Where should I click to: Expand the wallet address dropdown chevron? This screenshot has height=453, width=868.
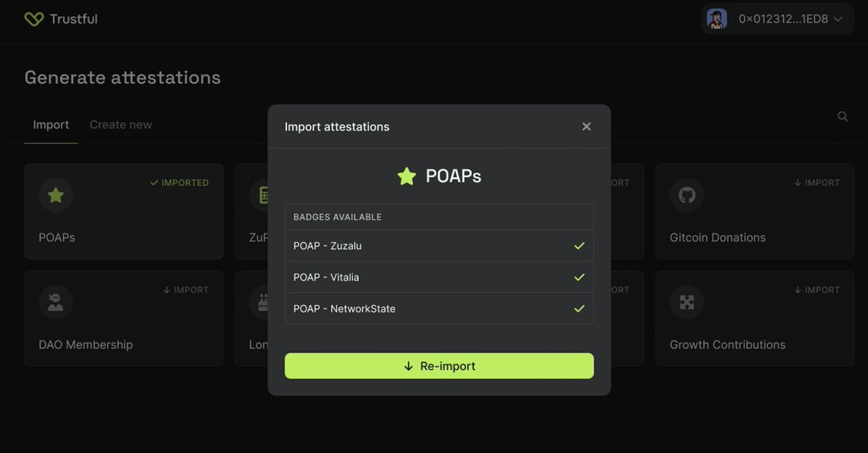[x=838, y=19]
